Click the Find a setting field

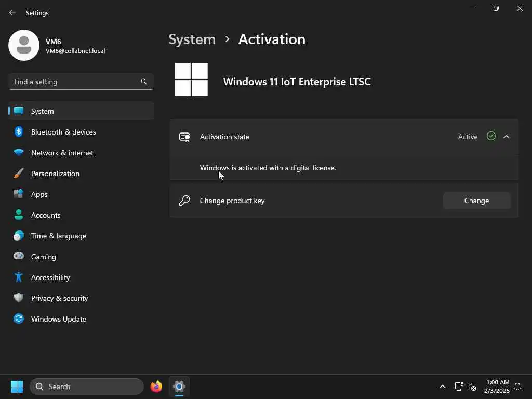click(x=81, y=82)
